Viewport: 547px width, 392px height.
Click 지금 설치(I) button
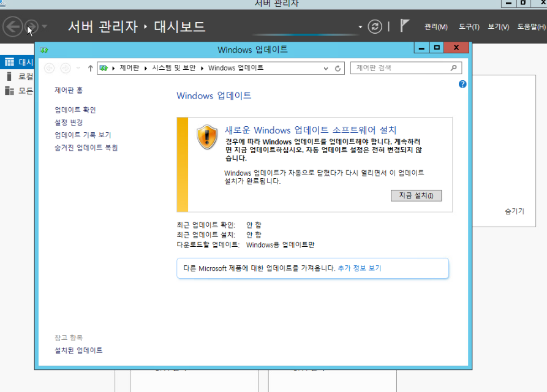416,195
